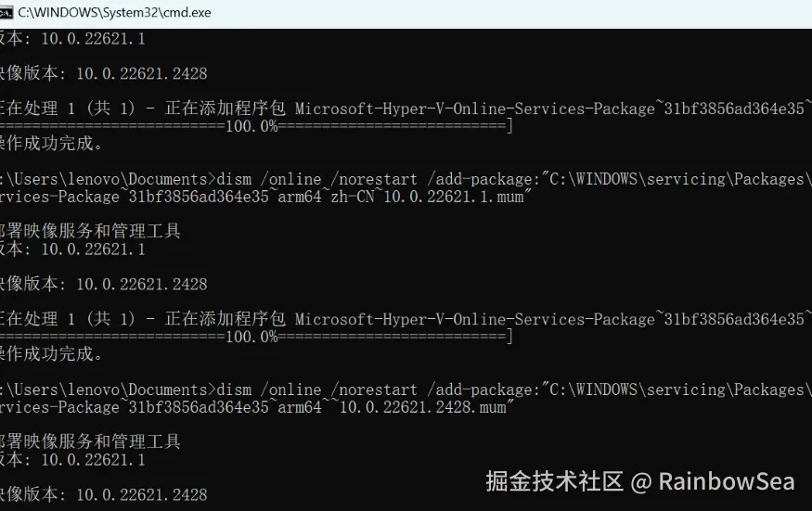The height and width of the screenshot is (511, 812).
Task: Click the 掘金技术社区 watermark text
Action: point(554,481)
